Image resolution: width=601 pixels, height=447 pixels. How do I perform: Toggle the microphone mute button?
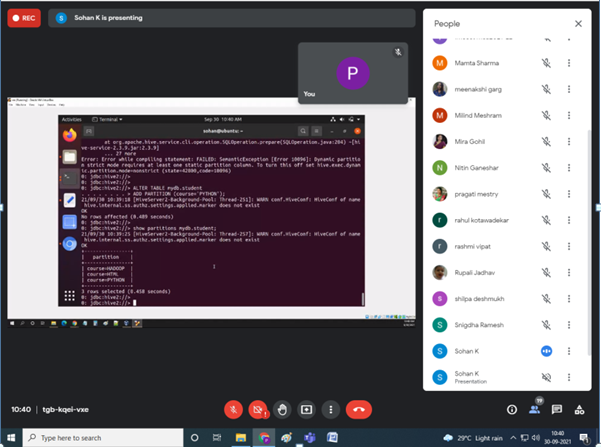tap(232, 409)
